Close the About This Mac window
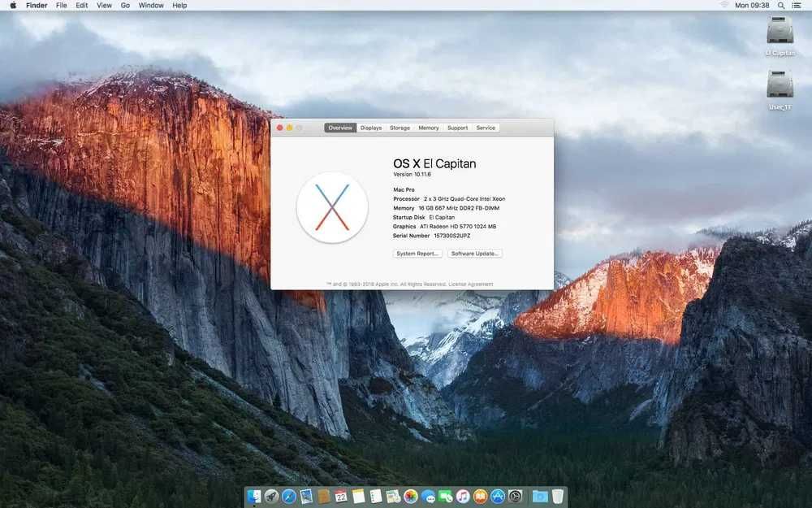812x508 pixels. click(279, 128)
